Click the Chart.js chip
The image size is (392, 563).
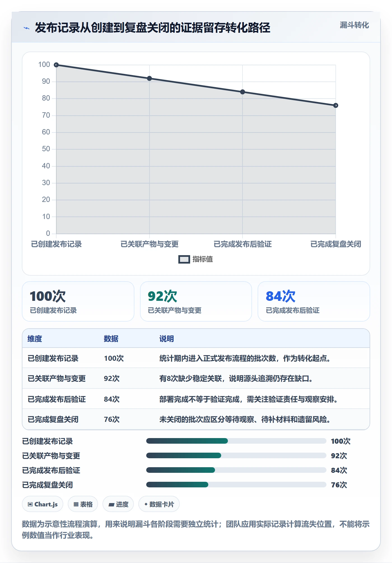pos(43,504)
